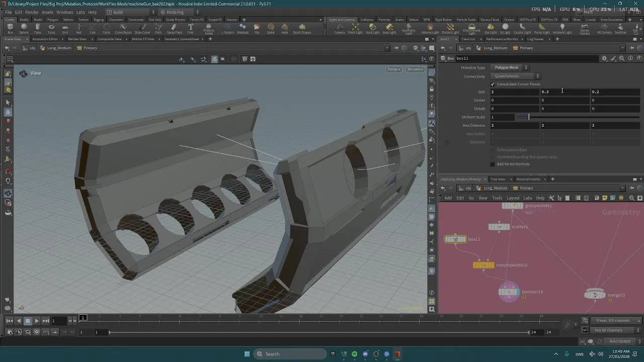Viewport: 644px width, 362px height.
Task: Toggle Auto Update mode
Action: click(x=619, y=341)
